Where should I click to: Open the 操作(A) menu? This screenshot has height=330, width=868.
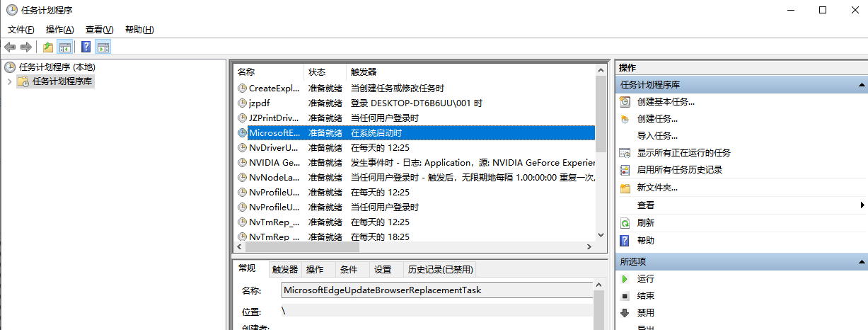point(60,30)
